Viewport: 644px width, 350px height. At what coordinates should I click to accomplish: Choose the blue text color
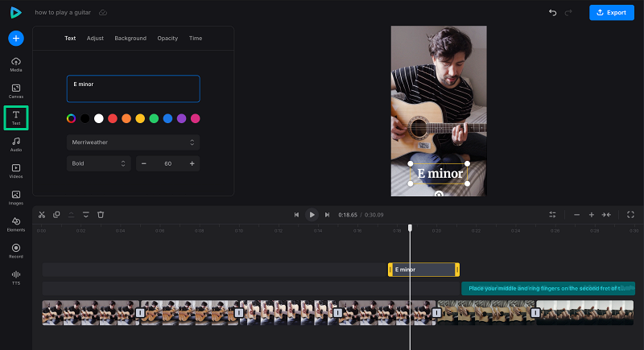pos(167,118)
